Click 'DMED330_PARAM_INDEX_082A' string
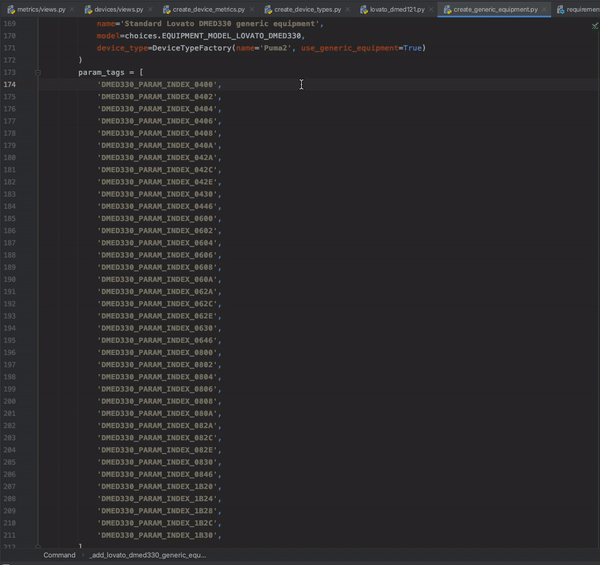600x565 pixels. point(157,425)
